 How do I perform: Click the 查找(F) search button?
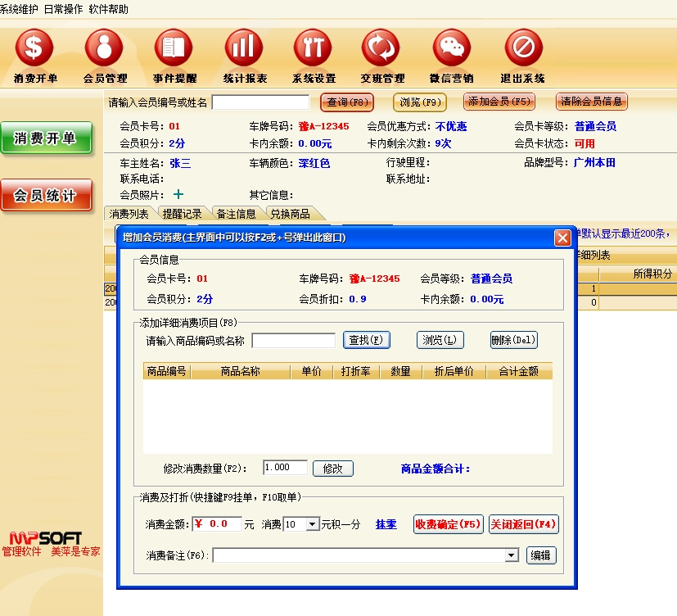(x=365, y=340)
